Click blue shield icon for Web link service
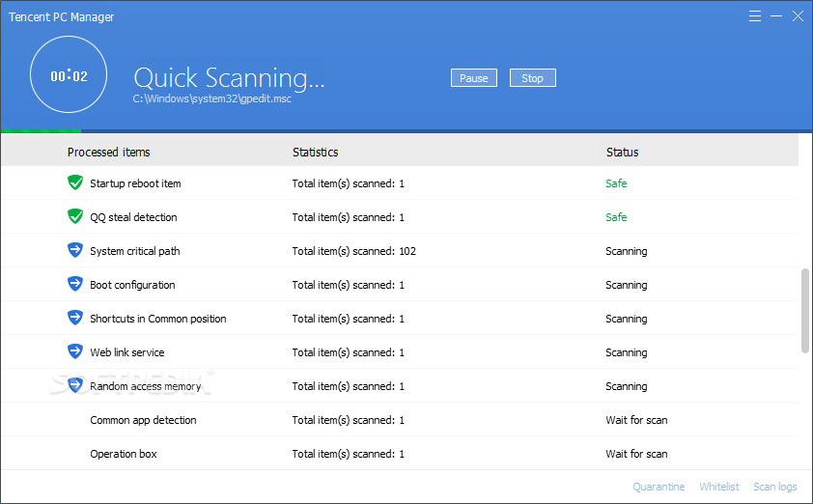Screen dimensions: 813x504 (x=75, y=351)
